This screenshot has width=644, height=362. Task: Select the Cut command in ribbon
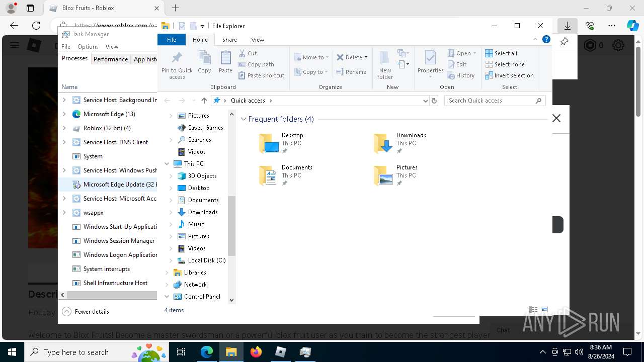(248, 53)
